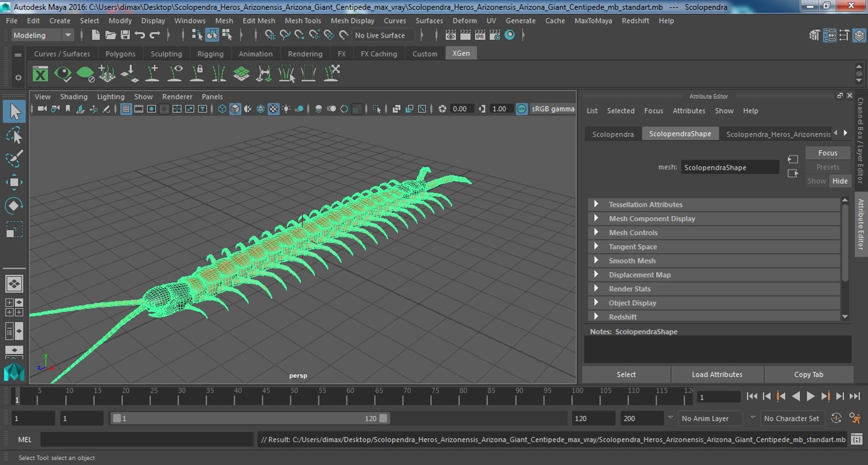Open the Mesh Tools menu
Image resolution: width=868 pixels, height=465 pixels.
coord(302,21)
